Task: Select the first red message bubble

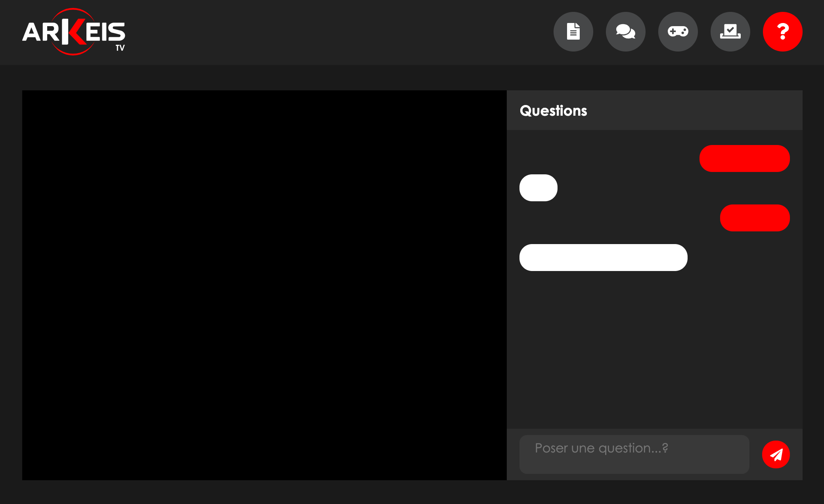Action: [x=744, y=158]
